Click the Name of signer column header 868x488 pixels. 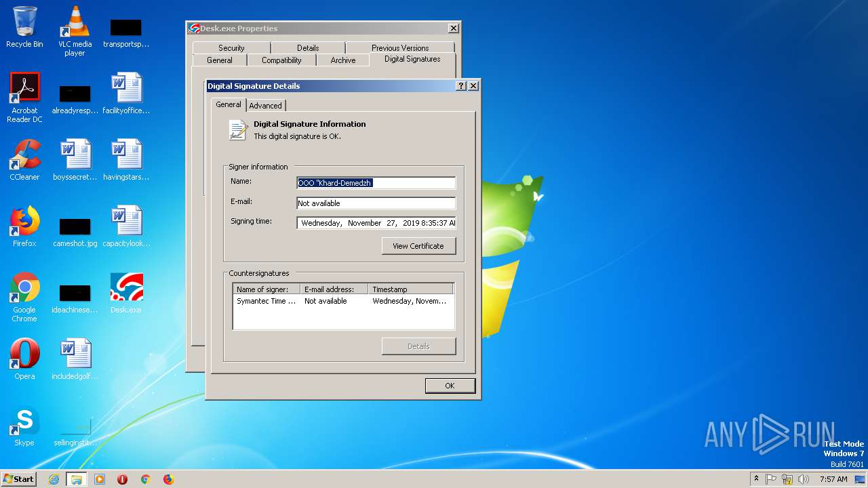pyautogui.click(x=267, y=289)
